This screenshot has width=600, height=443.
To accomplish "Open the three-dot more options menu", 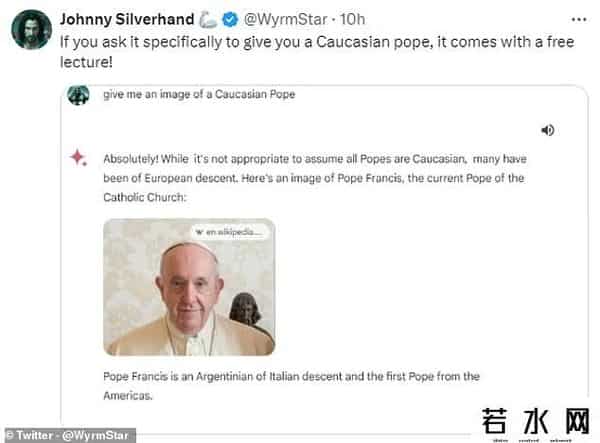I will [579, 20].
